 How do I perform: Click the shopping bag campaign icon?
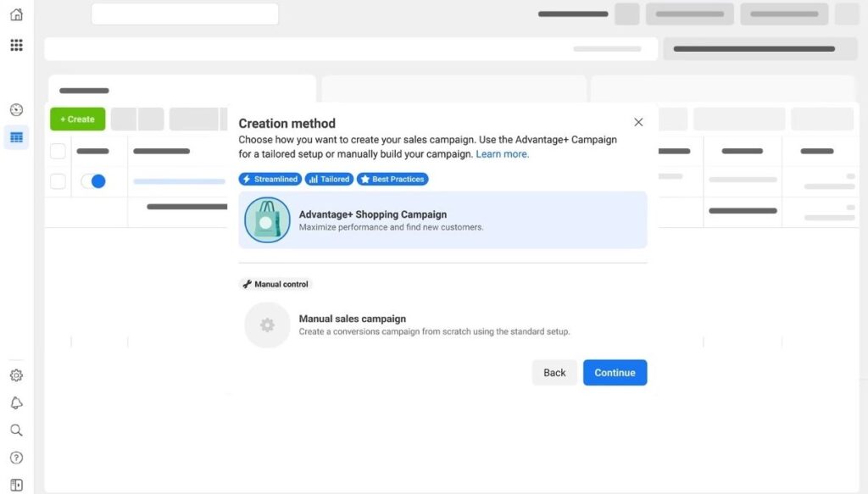(x=267, y=220)
